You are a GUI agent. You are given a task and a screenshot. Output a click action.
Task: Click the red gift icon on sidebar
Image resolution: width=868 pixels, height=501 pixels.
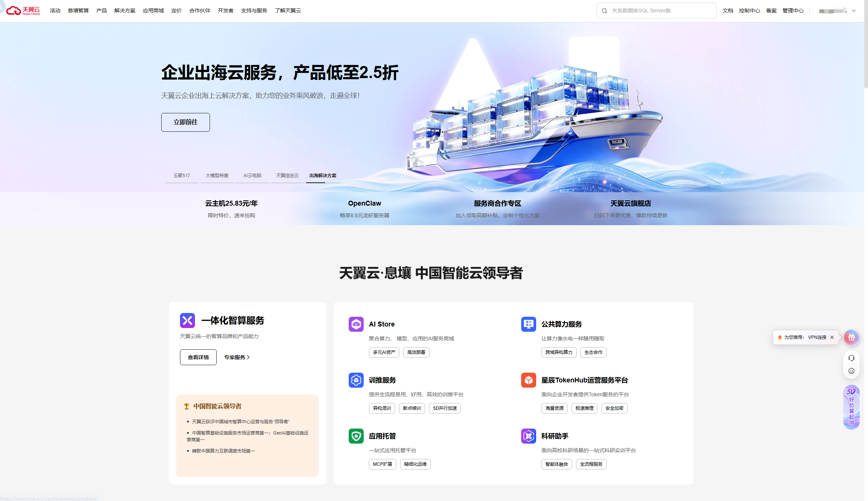pyautogui.click(x=851, y=337)
